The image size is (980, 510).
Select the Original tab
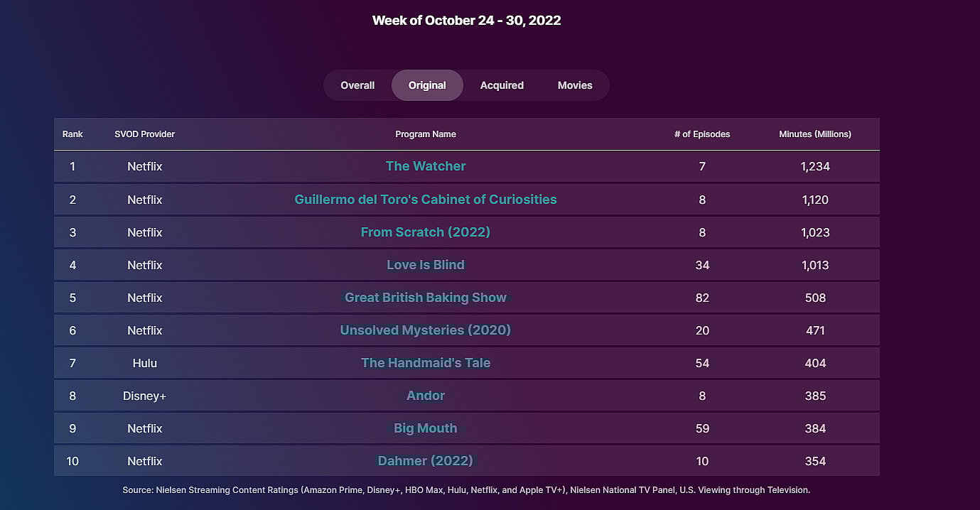[x=427, y=85]
